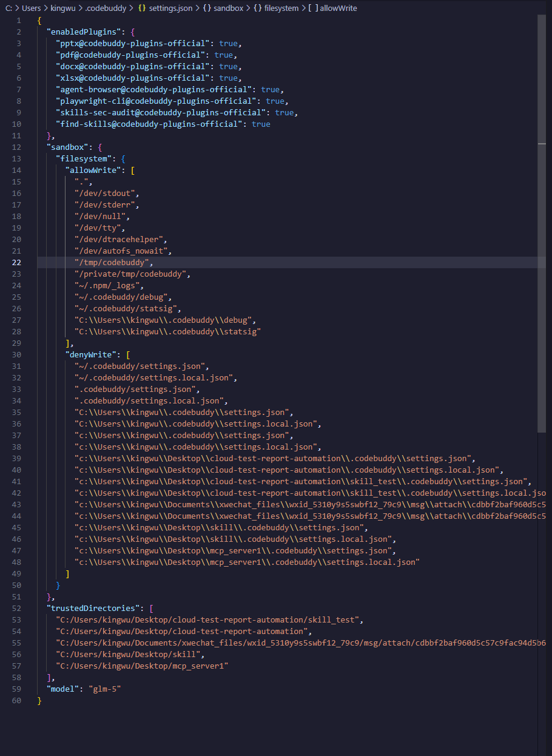
Task: Click the true value of find-skills plugin
Action: tap(261, 124)
